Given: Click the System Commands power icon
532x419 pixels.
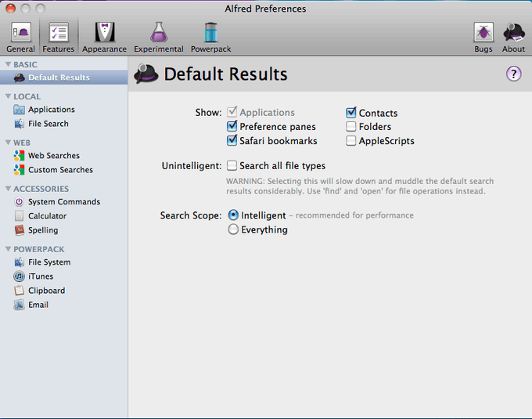Looking at the screenshot, I should 19,202.
